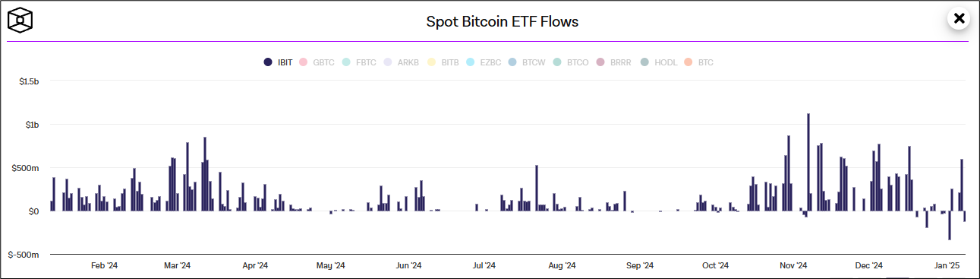
Task: Toggle ARKB legend item
Action: coord(402,62)
